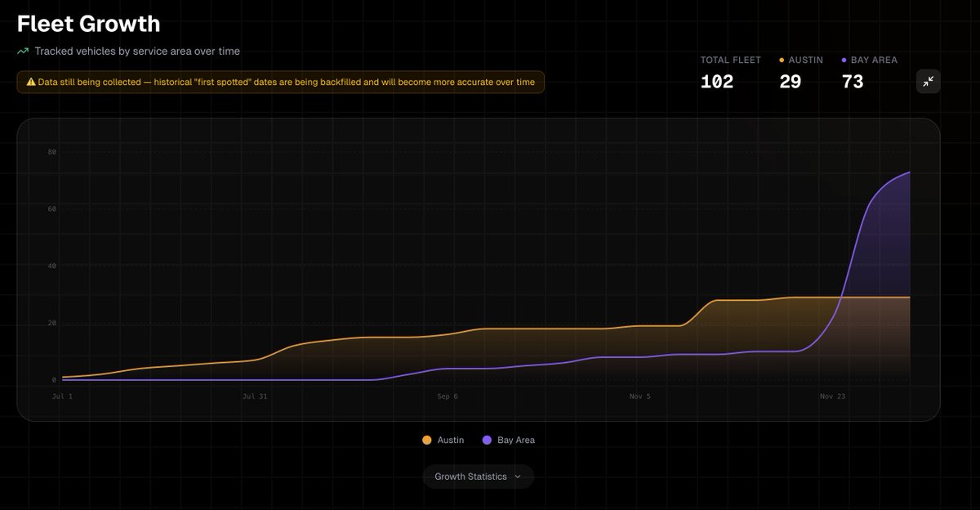
Task: Click the BAY AREA stat header label
Action: (x=874, y=60)
